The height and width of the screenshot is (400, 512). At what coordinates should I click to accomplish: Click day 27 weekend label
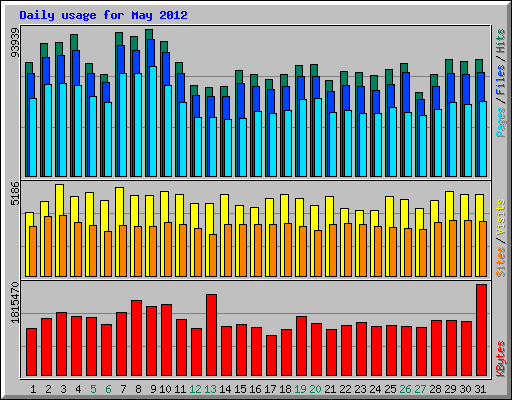click(x=420, y=389)
